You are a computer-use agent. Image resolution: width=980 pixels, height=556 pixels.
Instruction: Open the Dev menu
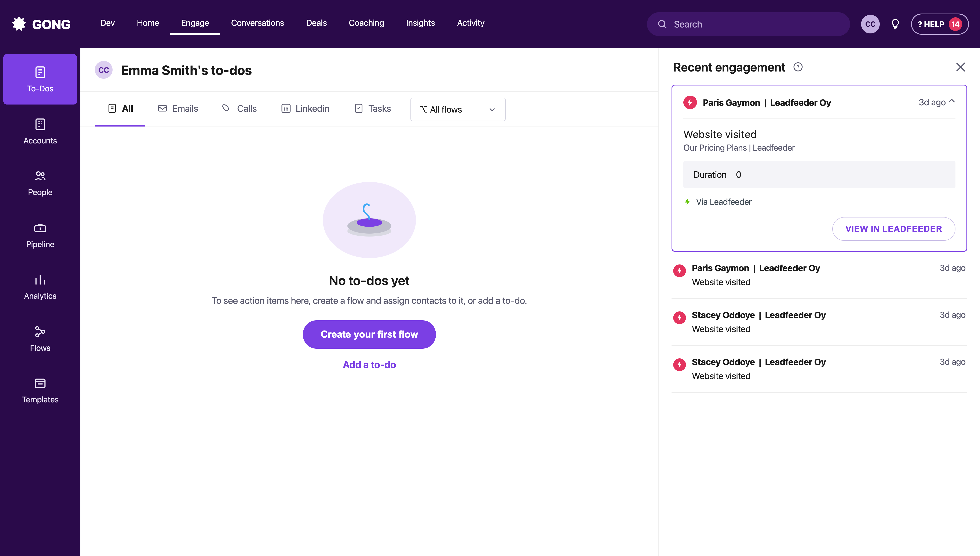(x=107, y=23)
